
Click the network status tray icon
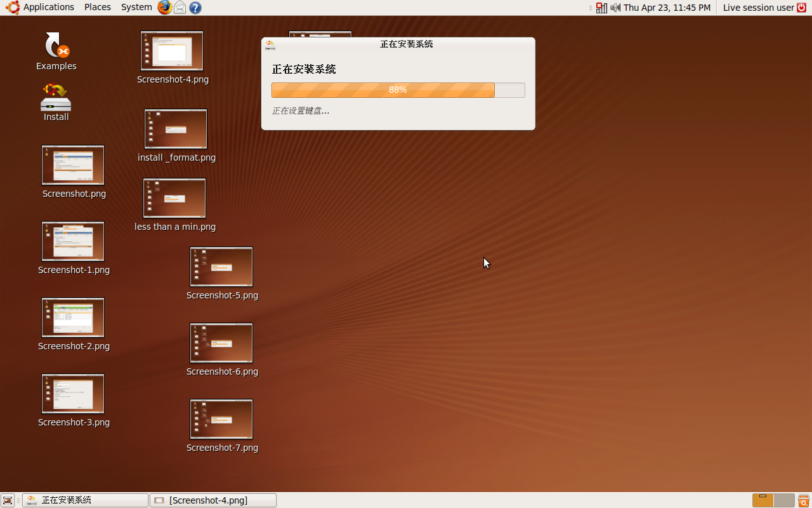(x=601, y=8)
